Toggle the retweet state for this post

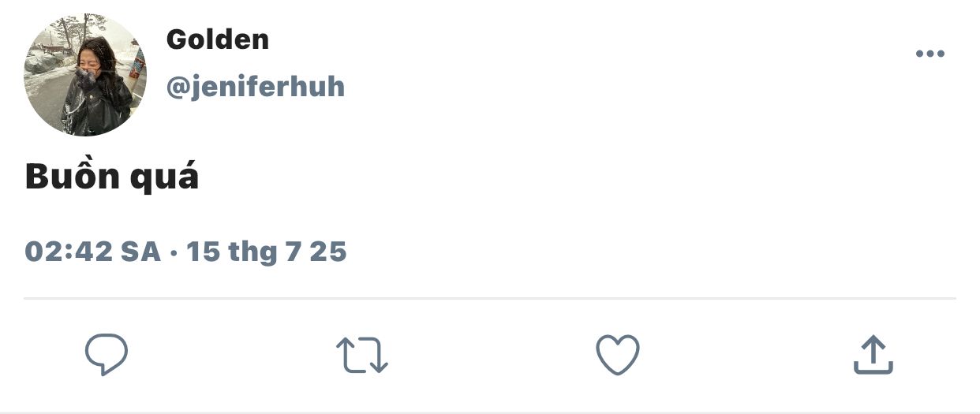[x=361, y=354]
